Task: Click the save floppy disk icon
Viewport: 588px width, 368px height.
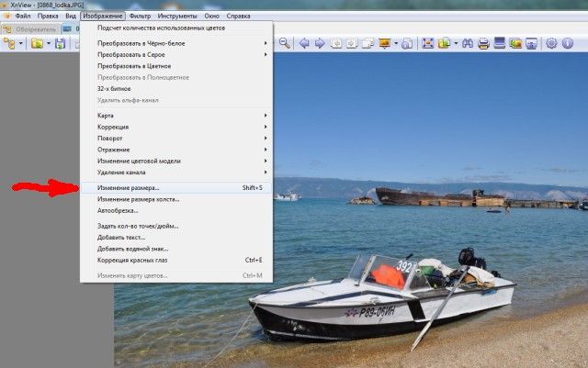Action: pos(61,43)
